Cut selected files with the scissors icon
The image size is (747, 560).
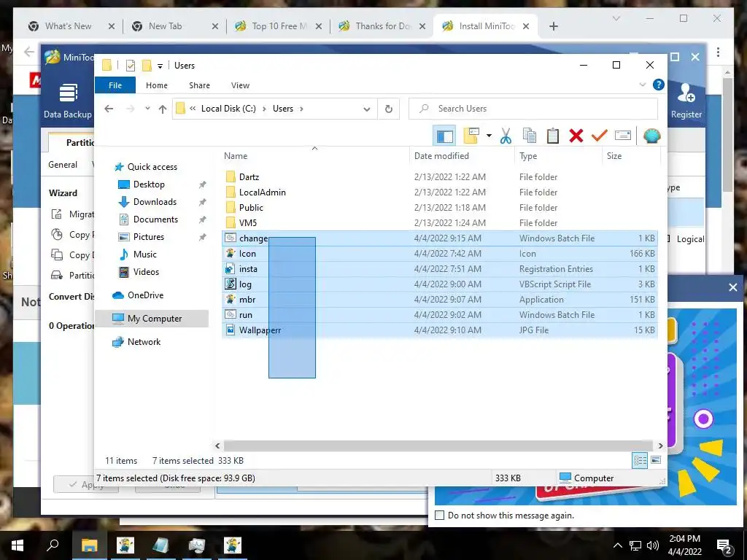click(x=506, y=136)
